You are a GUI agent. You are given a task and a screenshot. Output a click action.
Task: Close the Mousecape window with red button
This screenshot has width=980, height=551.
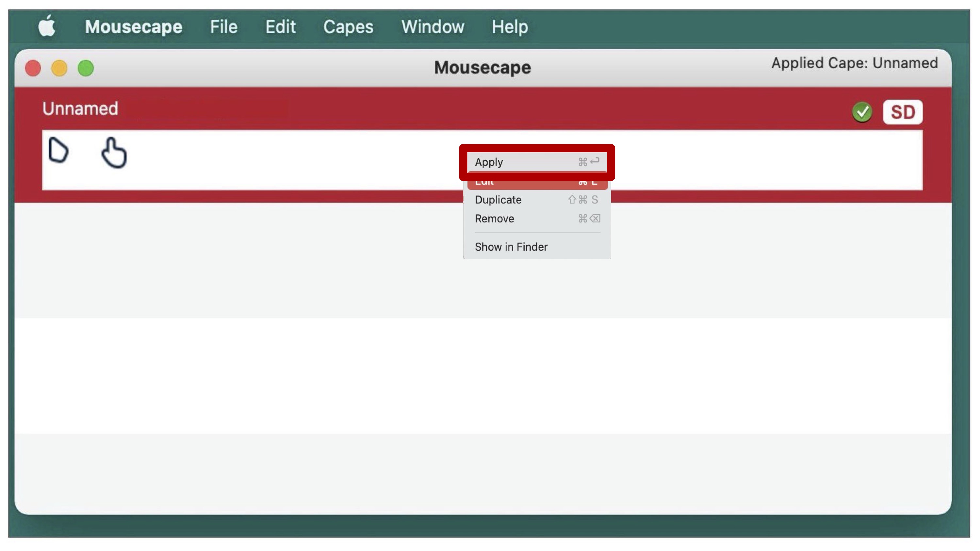[33, 68]
